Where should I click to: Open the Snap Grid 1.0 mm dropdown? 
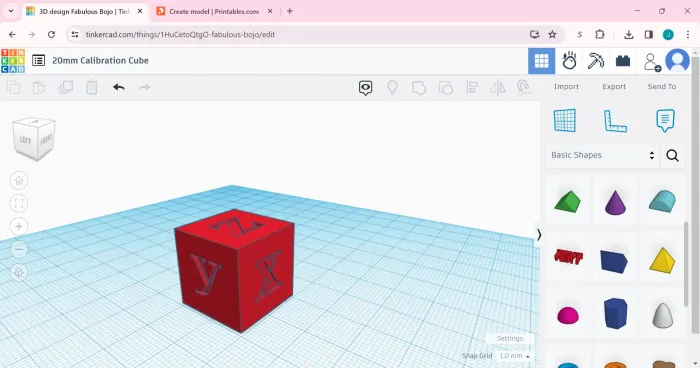pos(514,356)
